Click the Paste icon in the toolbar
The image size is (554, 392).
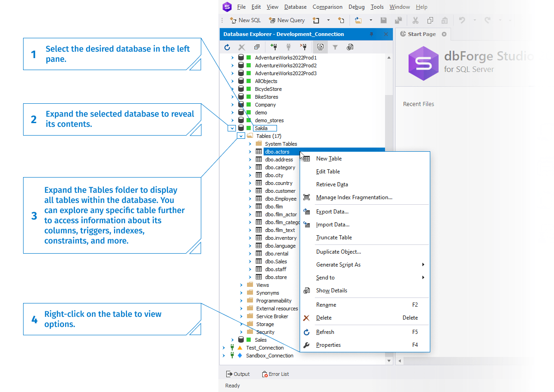coord(444,20)
